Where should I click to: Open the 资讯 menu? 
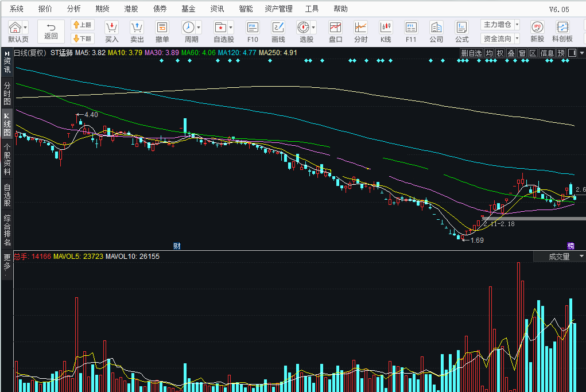pyautogui.click(x=217, y=9)
